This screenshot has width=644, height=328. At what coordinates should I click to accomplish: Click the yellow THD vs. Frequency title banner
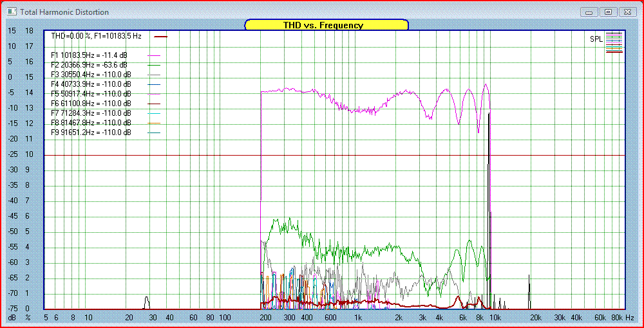pyautogui.click(x=327, y=25)
